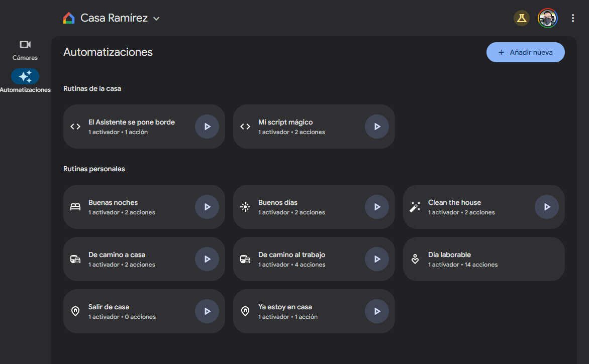Open the labs flask icon in the top bar
The image size is (589, 364).
pos(522,18)
